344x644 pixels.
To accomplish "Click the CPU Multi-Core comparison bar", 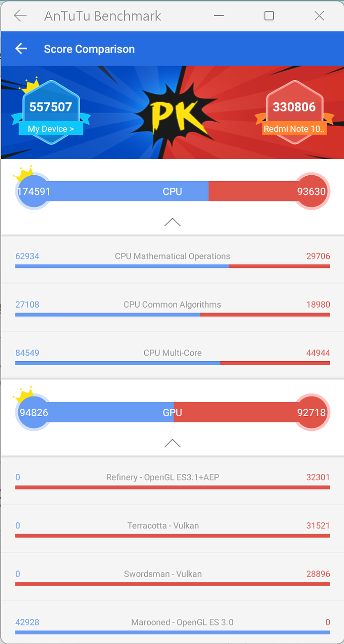I will pos(172,363).
